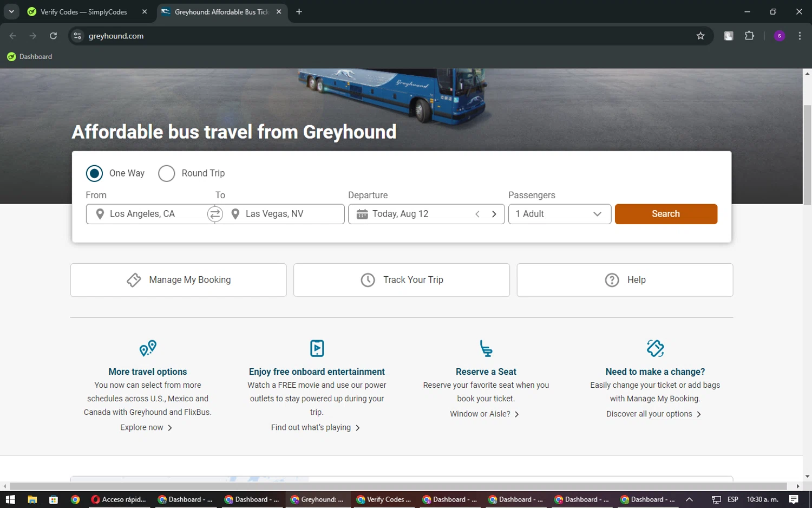
Task: Open Manage My Booking
Action: [178, 280]
